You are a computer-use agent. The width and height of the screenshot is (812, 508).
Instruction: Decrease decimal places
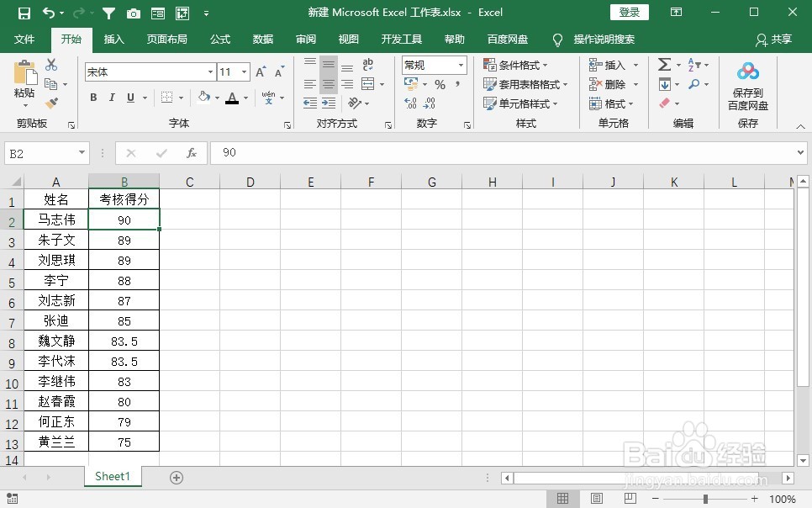pos(429,103)
